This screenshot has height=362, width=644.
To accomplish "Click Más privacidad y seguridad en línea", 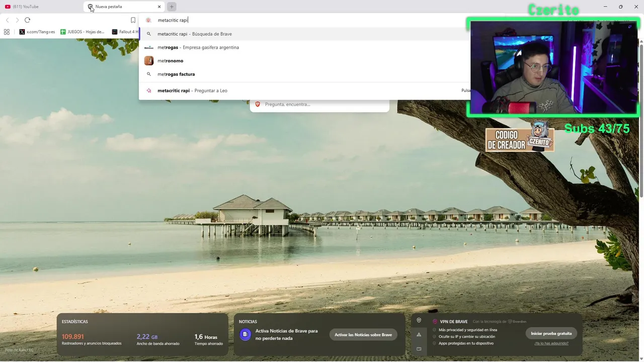I will [x=468, y=330].
